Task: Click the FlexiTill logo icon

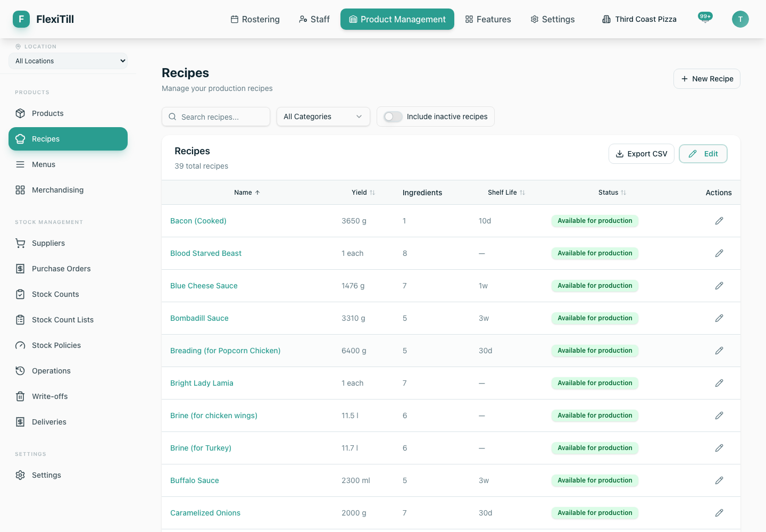Action: 21,19
